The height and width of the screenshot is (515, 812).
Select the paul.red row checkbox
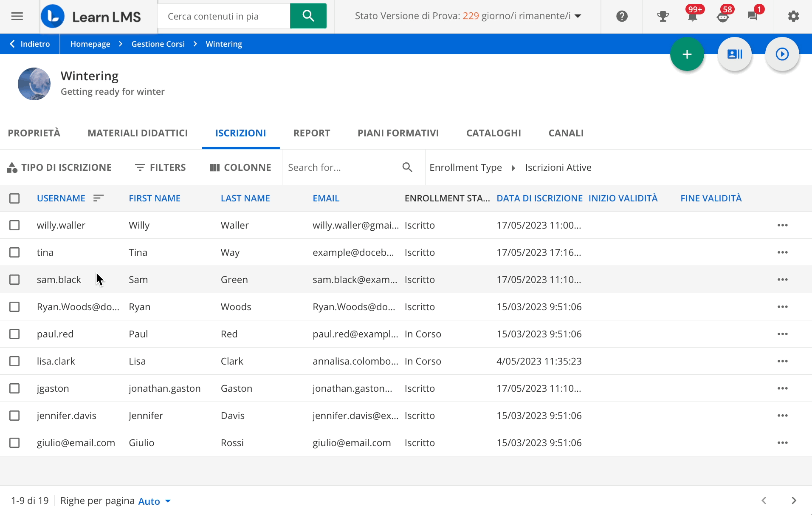point(14,334)
